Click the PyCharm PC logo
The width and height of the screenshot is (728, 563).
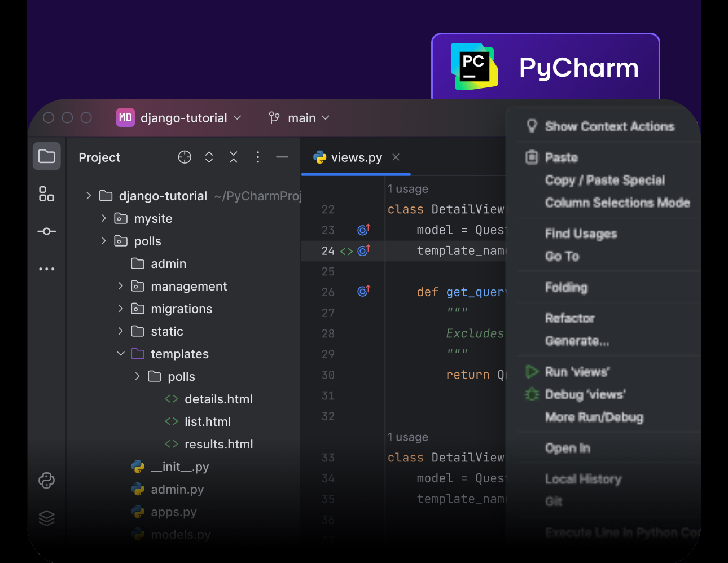pyautogui.click(x=475, y=67)
